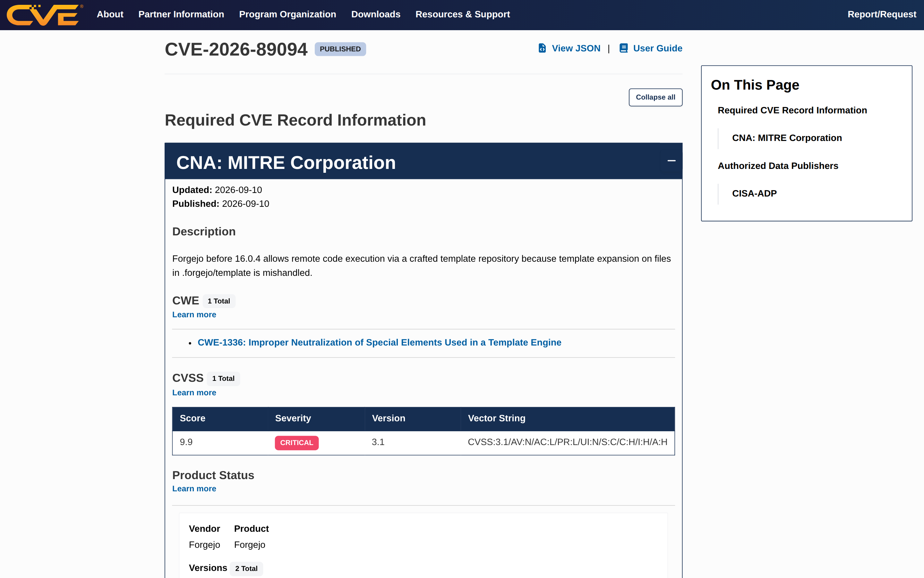
Task: Click the Collapse all button
Action: tap(655, 97)
